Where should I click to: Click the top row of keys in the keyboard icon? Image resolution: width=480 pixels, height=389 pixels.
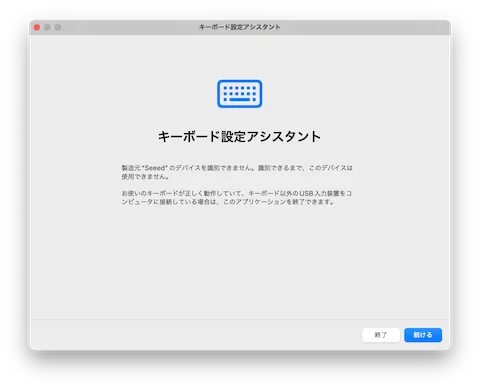pyautogui.click(x=239, y=88)
